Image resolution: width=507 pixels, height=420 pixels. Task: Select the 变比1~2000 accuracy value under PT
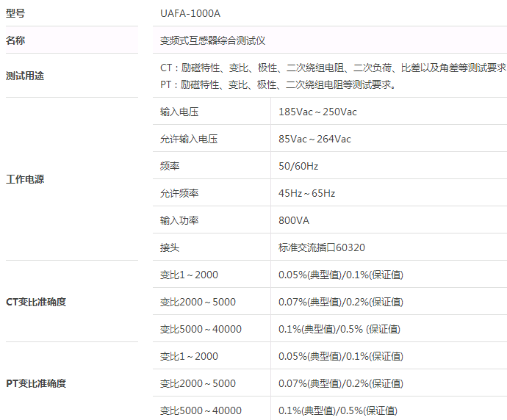[340, 356]
